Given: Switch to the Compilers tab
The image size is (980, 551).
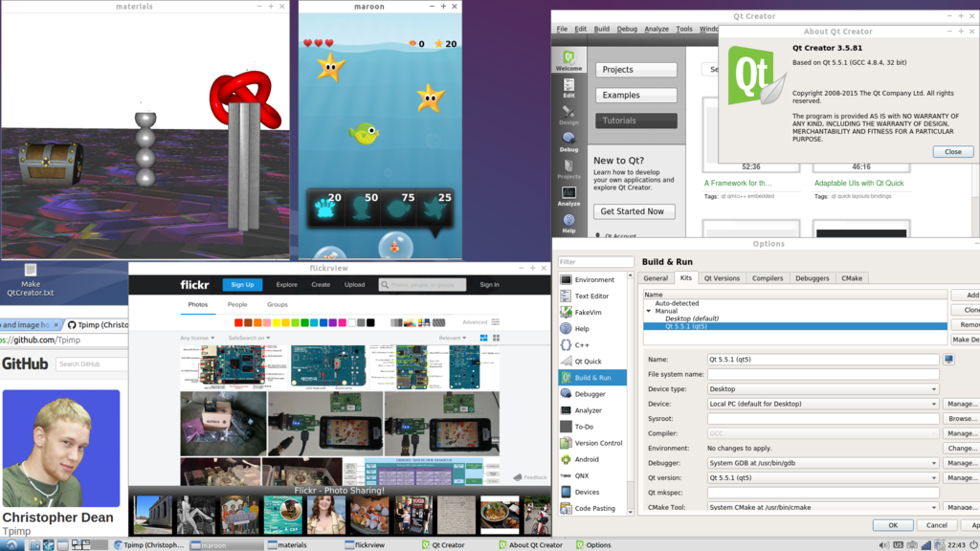Looking at the screenshot, I should (x=768, y=278).
